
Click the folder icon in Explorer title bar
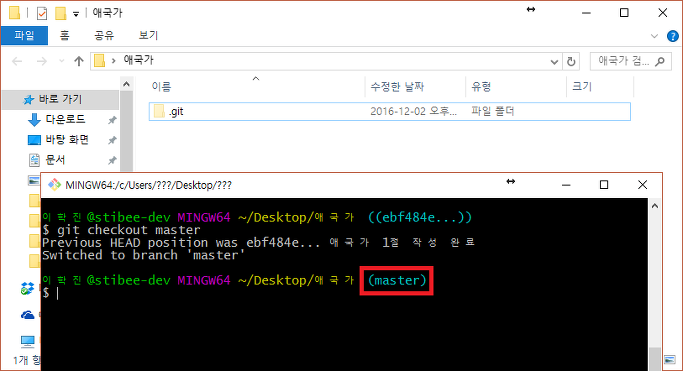click(x=14, y=13)
